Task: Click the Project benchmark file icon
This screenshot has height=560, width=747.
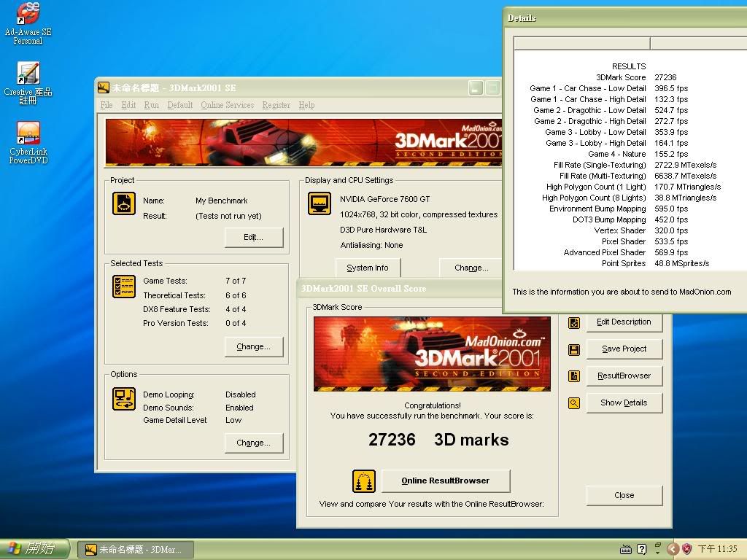Action: [124, 203]
